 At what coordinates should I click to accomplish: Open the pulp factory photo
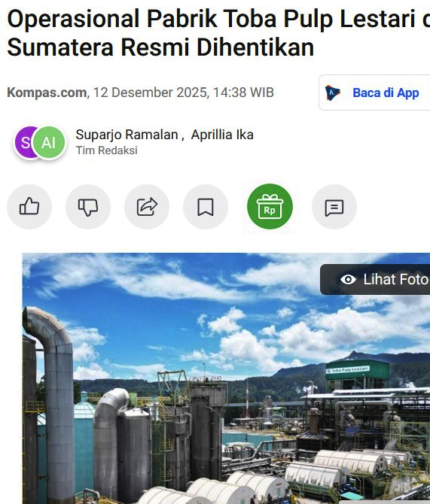point(226,378)
